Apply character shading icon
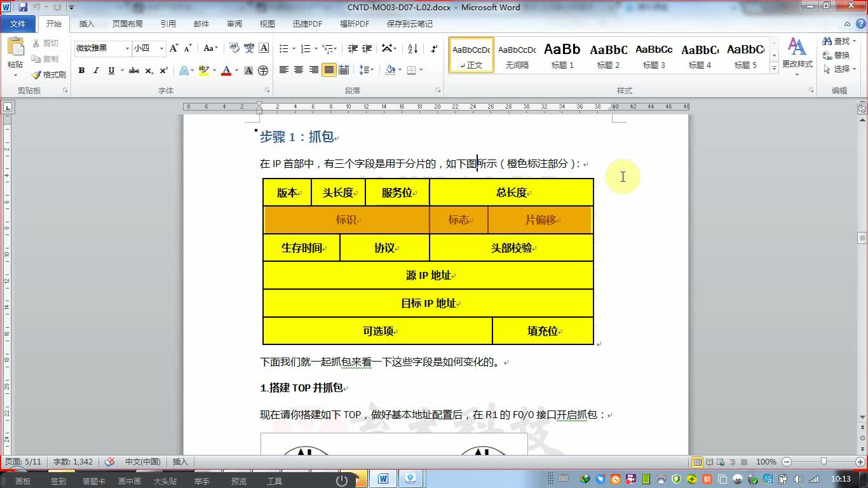 click(x=248, y=71)
